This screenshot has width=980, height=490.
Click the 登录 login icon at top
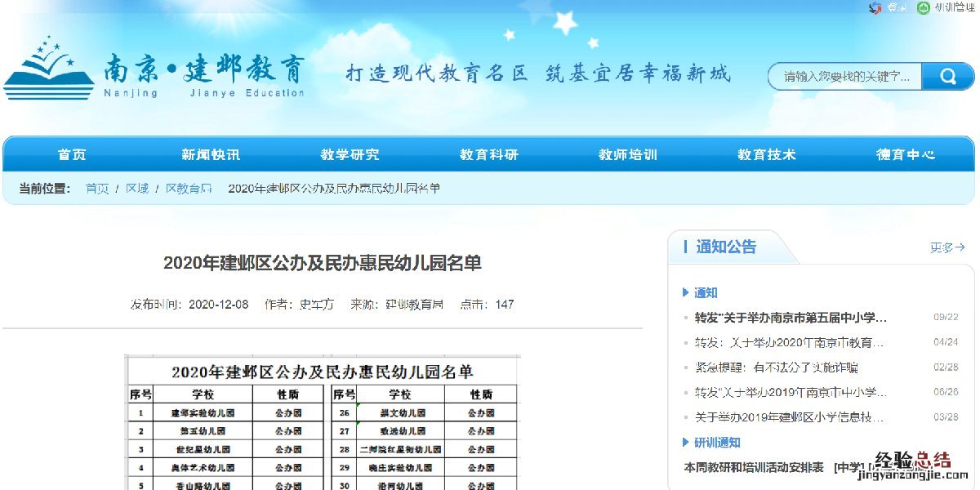[x=875, y=7]
